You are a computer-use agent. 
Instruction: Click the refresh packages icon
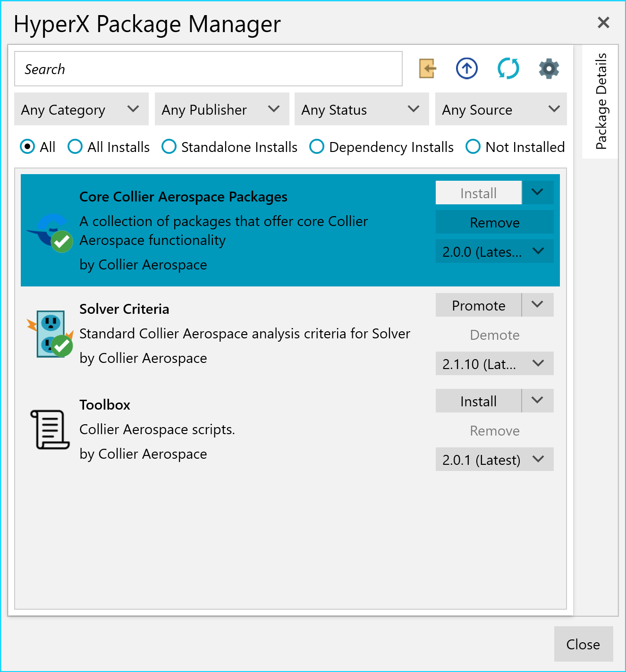coord(508,69)
